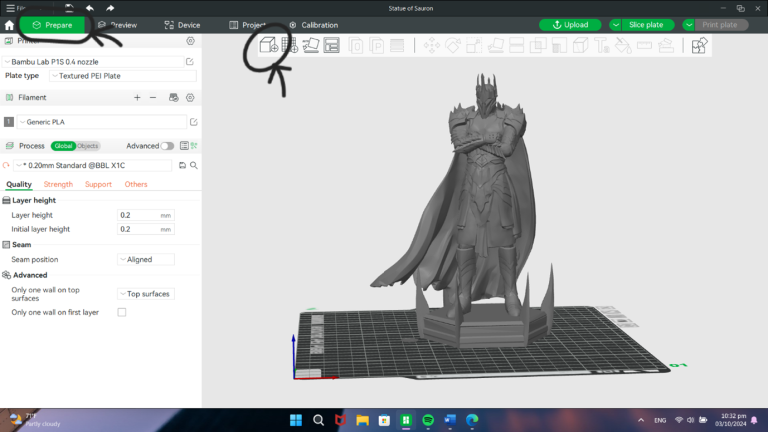Click the Layer height input field
The width and height of the screenshot is (768, 432).
point(138,215)
